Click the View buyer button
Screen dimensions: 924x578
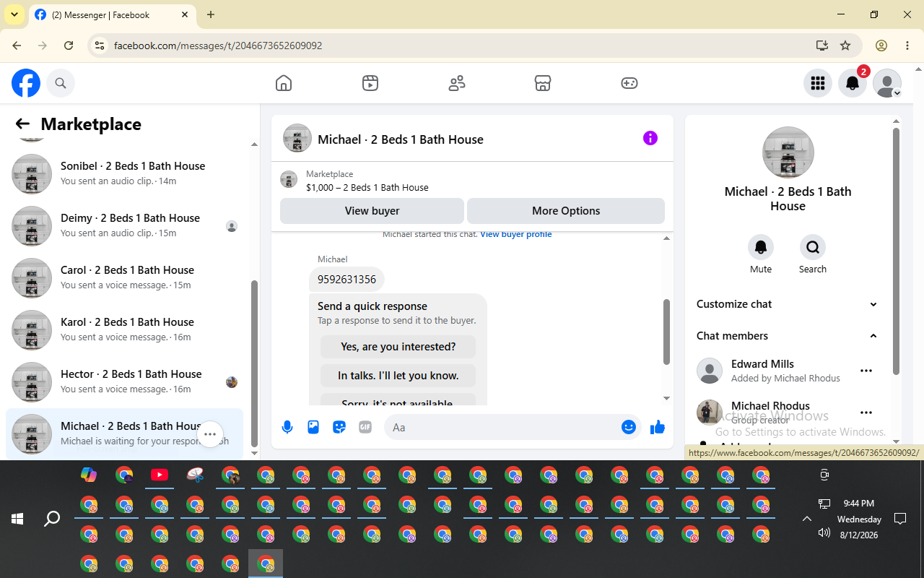[x=372, y=211]
